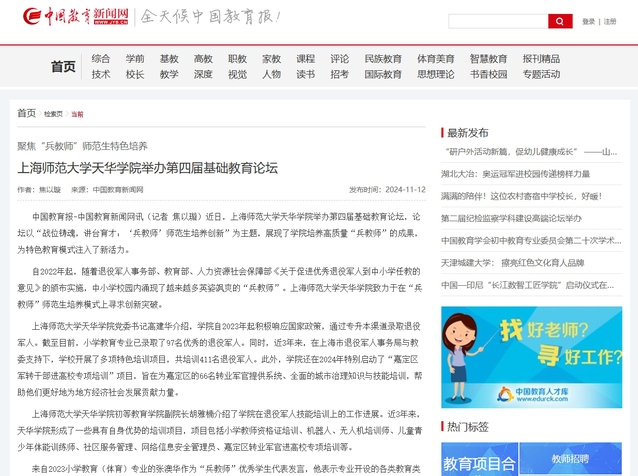Open the 湖北大冶 latest news headline
The image size is (638, 476).
point(525,173)
